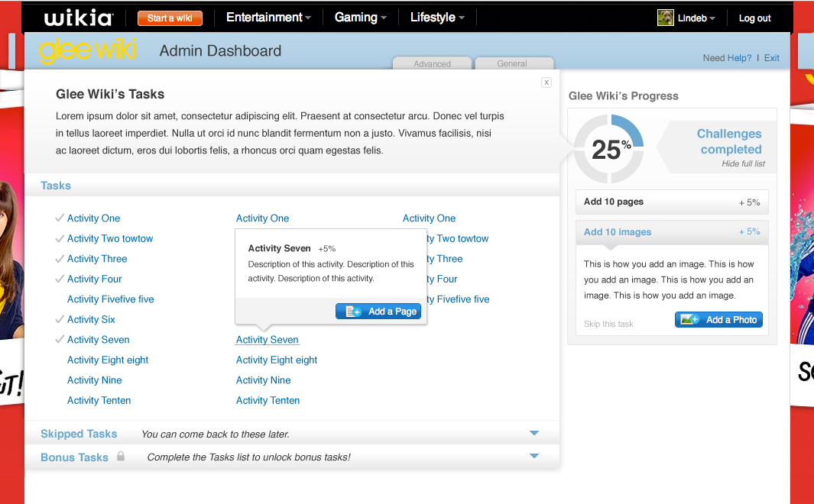Click the 25% progress ring
Image resolution: width=814 pixels, height=504 pixels.
click(609, 149)
